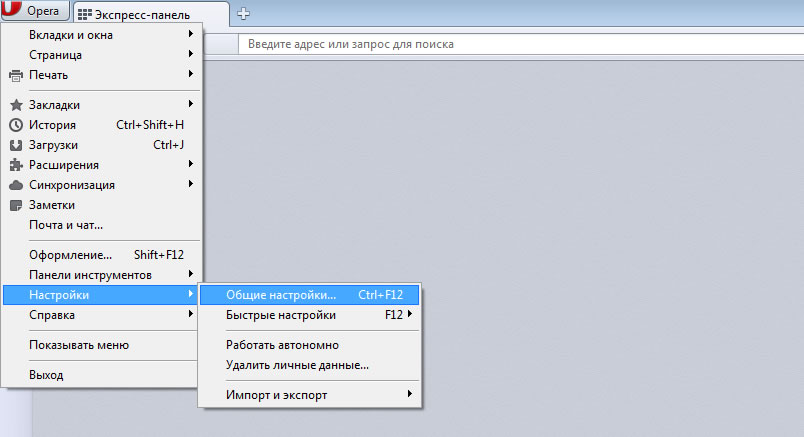Expand arrow next to Расширения
The width and height of the screenshot is (804, 437).
(191, 164)
